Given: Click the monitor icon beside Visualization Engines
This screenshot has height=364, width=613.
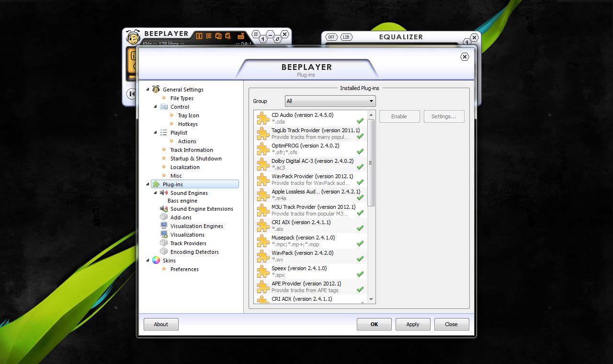Looking at the screenshot, I should (x=164, y=226).
